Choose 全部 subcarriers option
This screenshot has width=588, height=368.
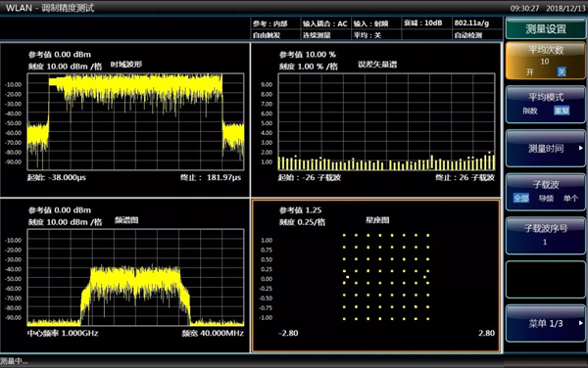(x=521, y=199)
